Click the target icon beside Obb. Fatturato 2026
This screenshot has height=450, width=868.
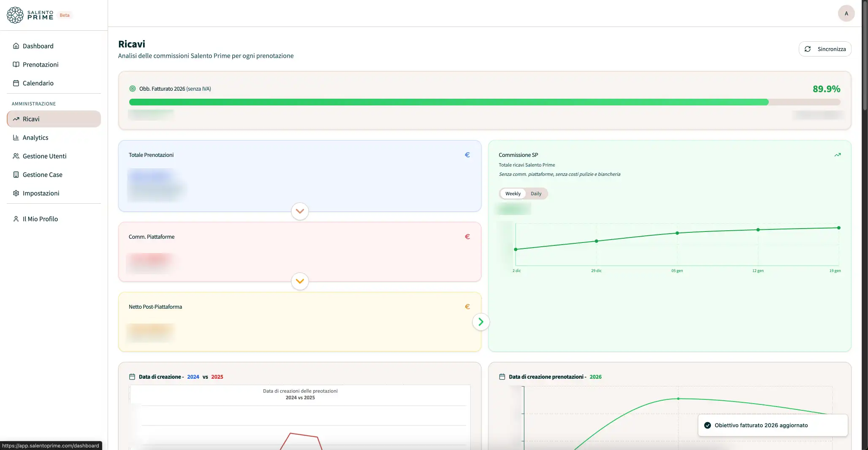click(133, 89)
